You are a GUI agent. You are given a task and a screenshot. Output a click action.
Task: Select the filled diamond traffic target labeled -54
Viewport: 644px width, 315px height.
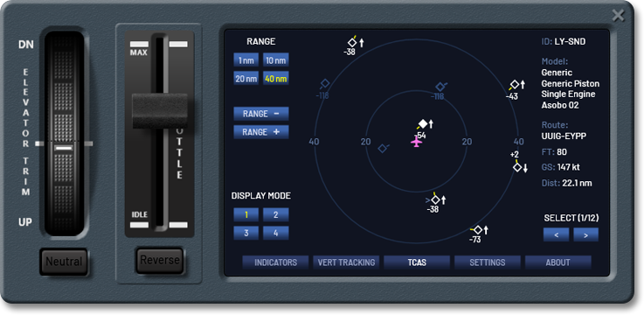pos(423,123)
